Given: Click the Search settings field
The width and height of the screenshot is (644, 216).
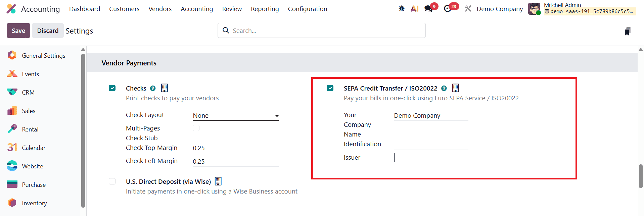Looking at the screenshot, I should click(322, 31).
